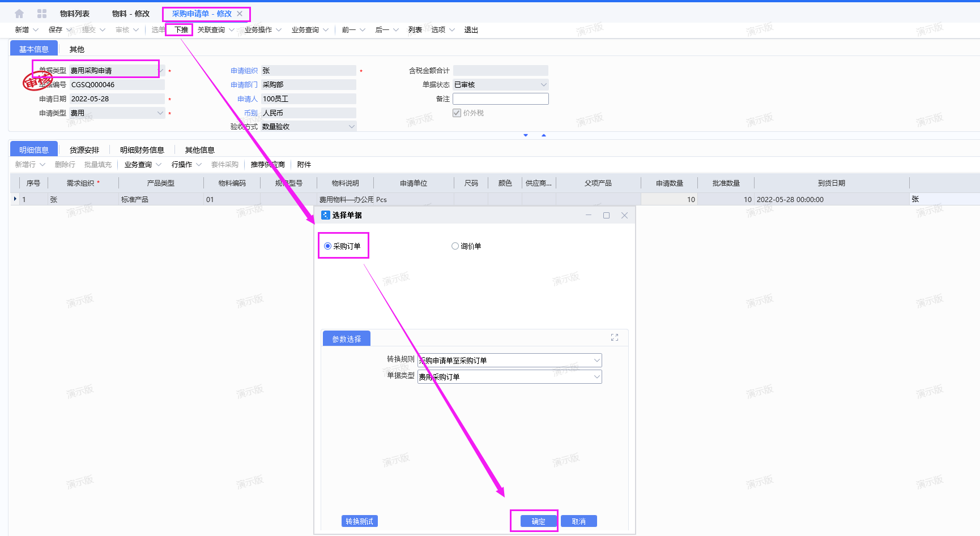980x536 pixels.
Task: Open the 下推 toolbar menu
Action: click(181, 30)
